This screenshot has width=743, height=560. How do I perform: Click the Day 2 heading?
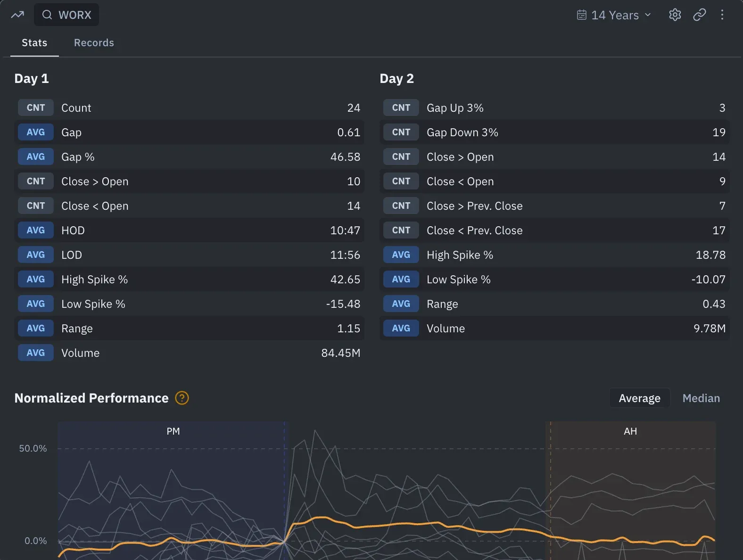pos(397,79)
